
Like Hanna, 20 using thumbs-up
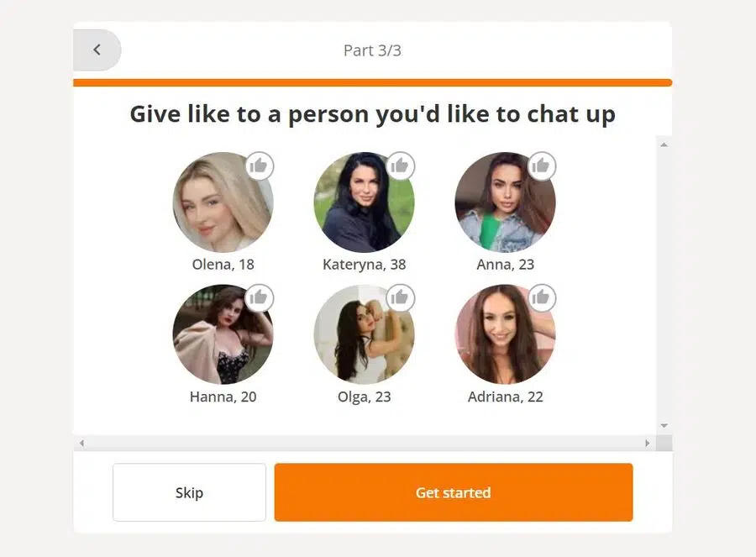point(260,297)
